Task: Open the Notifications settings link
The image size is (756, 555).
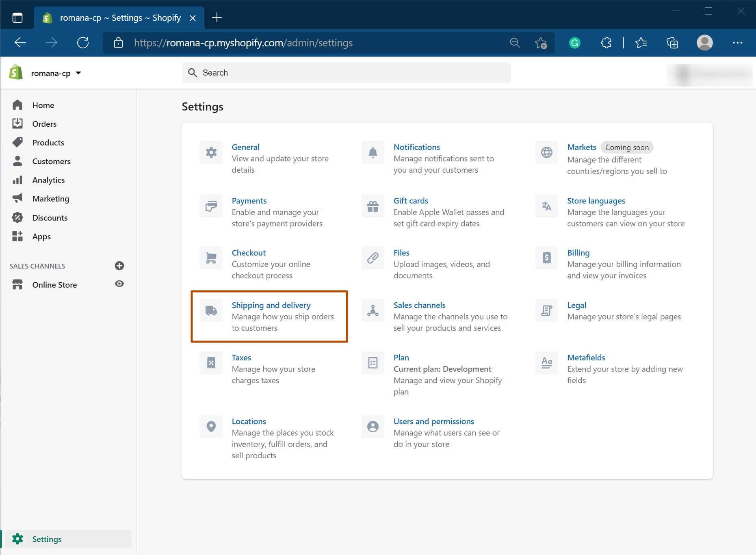Action: 416,147
